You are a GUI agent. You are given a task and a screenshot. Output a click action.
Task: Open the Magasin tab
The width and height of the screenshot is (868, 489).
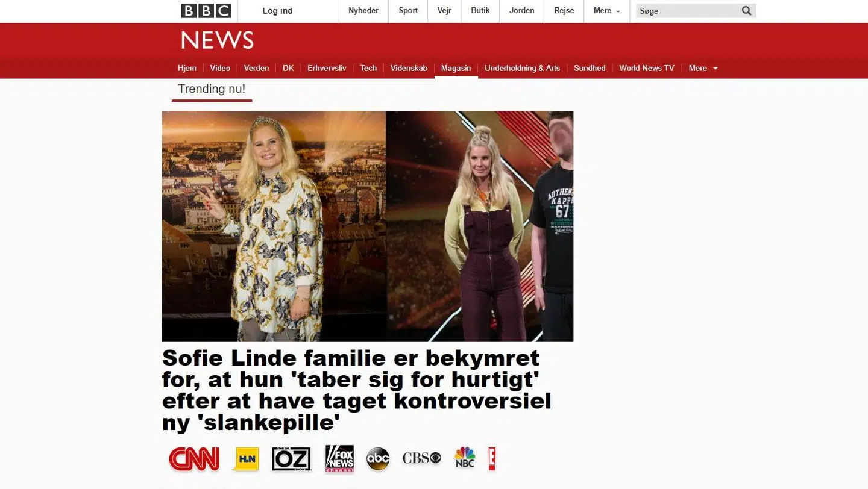[456, 68]
